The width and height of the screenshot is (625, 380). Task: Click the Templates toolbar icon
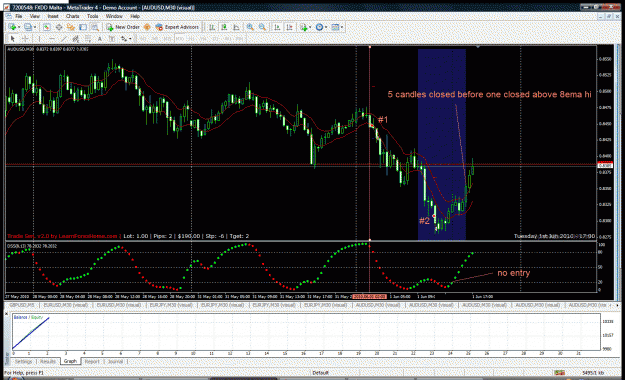pyautogui.click(x=335, y=27)
